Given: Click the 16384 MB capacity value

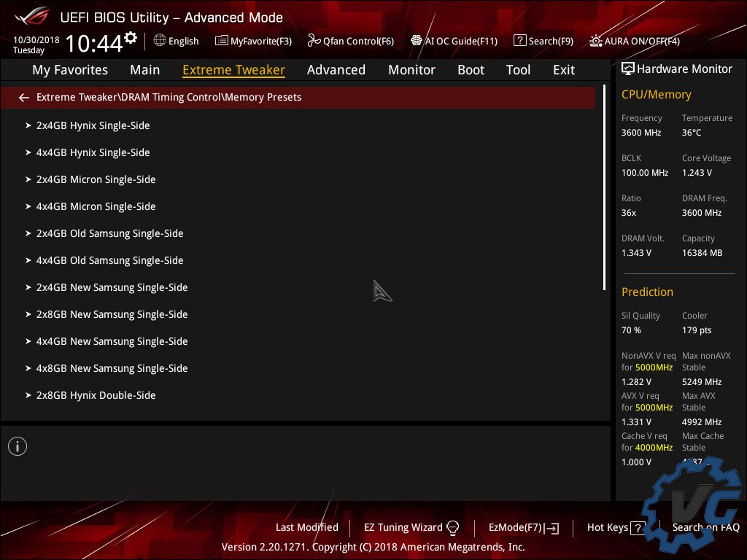Looking at the screenshot, I should point(702,253).
